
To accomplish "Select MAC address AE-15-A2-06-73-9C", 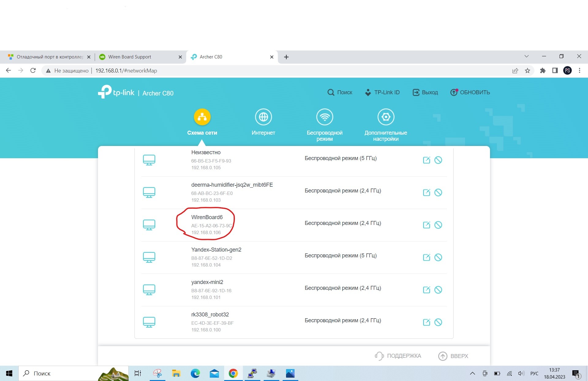I will (212, 226).
